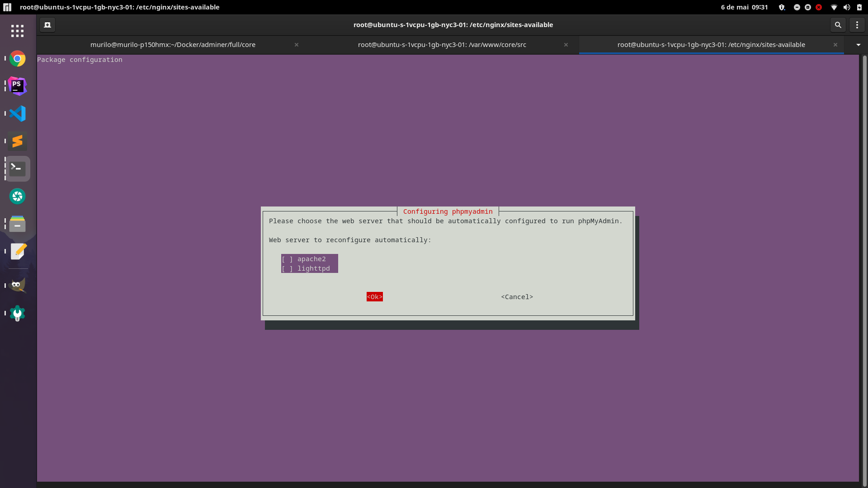
Task: Close the /etc/nginx/sites-available tab
Action: (x=835, y=45)
